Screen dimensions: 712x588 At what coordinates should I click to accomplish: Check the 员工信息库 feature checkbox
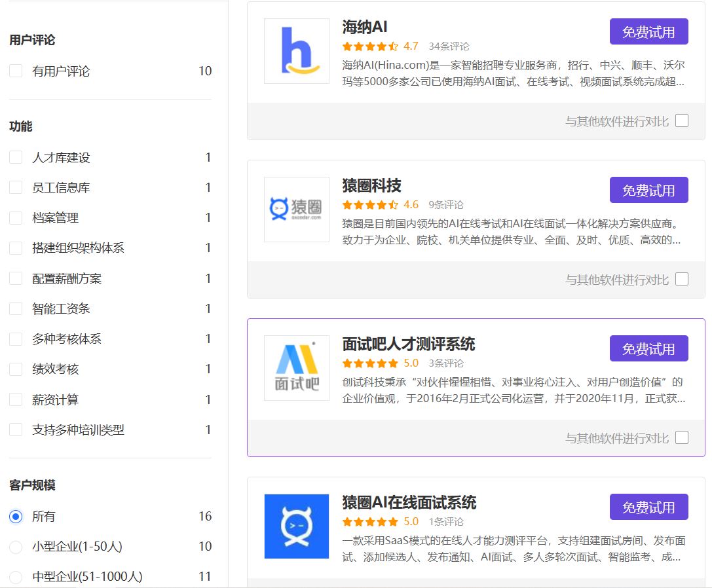pos(16,187)
